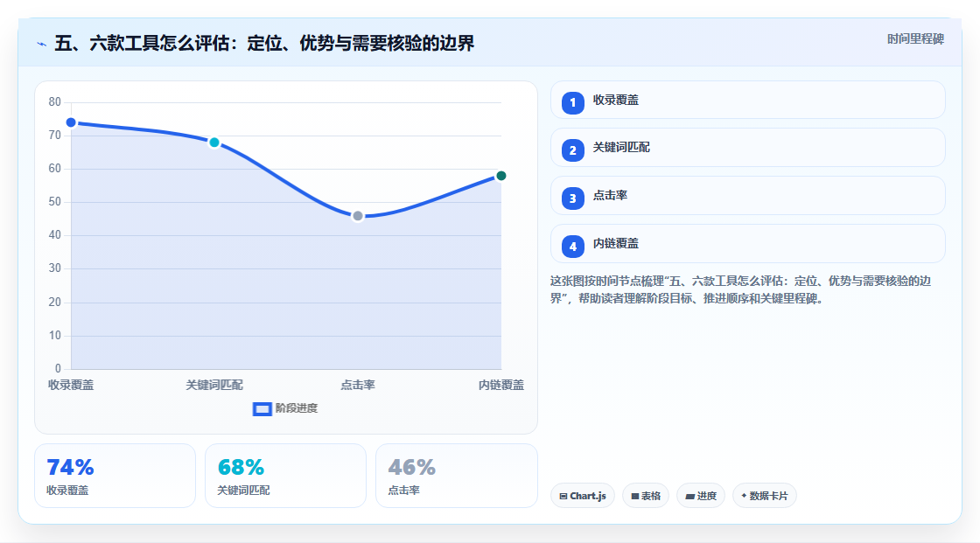Click the y-axis value 50
Viewport: 980px width, 543px height.
coord(55,202)
